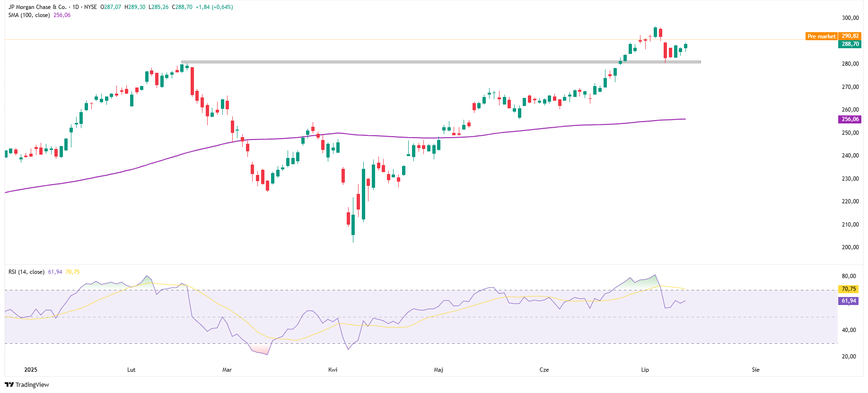Click the 300,00 price axis label
The height and width of the screenshot is (393, 868).
tap(850, 18)
